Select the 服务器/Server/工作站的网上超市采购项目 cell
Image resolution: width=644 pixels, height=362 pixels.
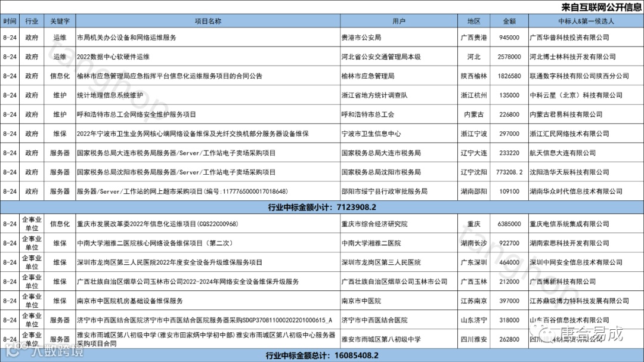coord(208,191)
